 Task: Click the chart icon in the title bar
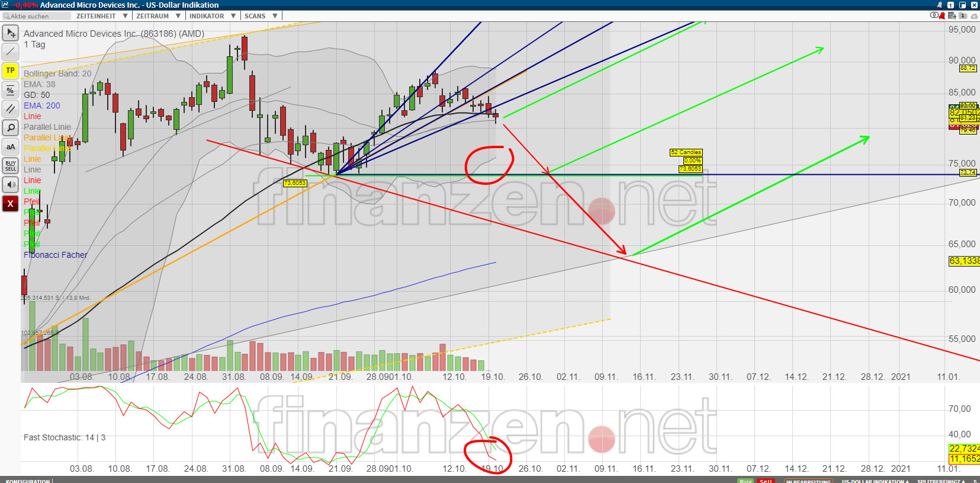[x=5, y=5]
